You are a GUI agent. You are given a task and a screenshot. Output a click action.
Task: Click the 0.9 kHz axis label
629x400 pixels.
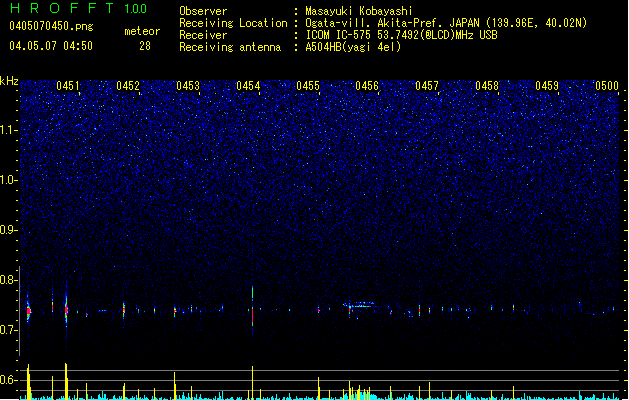pyautogui.click(x=8, y=230)
